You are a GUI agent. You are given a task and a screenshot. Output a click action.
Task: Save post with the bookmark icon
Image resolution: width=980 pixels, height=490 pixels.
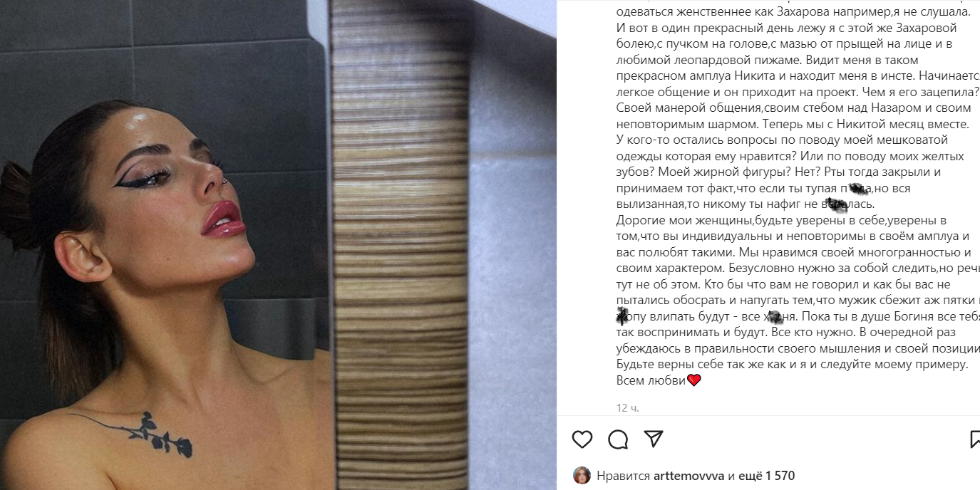975,439
